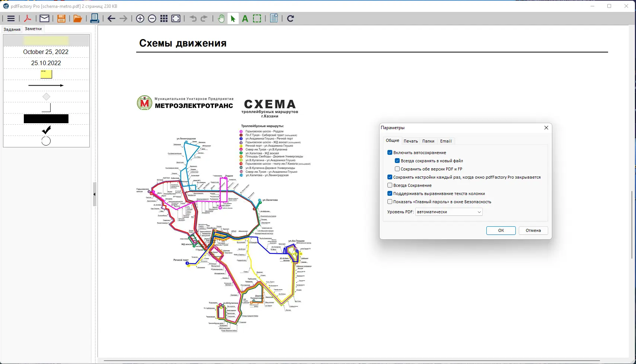Toggle 'Сохранять настройки каждый раз' checkbox
Viewport: 636px width, 364px height.
[x=390, y=177]
